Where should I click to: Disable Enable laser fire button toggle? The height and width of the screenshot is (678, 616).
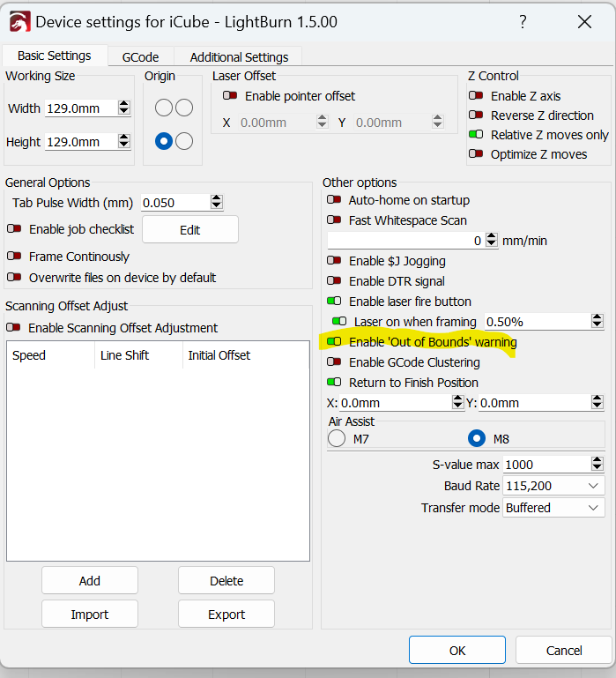pos(334,301)
